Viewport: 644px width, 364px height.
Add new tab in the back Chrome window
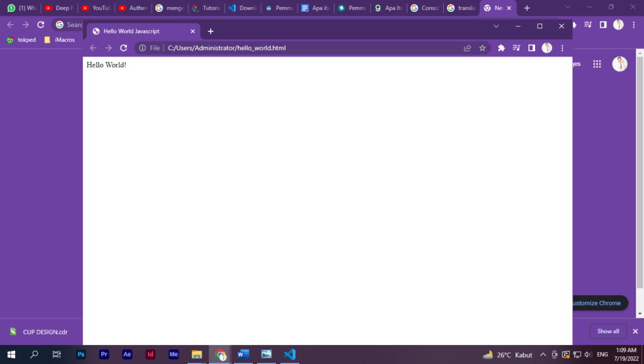(x=527, y=8)
